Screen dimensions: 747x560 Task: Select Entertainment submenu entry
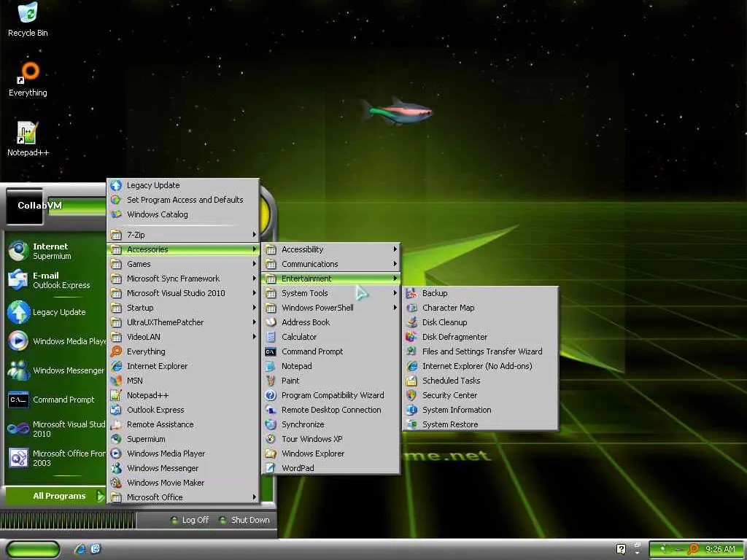[331, 279]
